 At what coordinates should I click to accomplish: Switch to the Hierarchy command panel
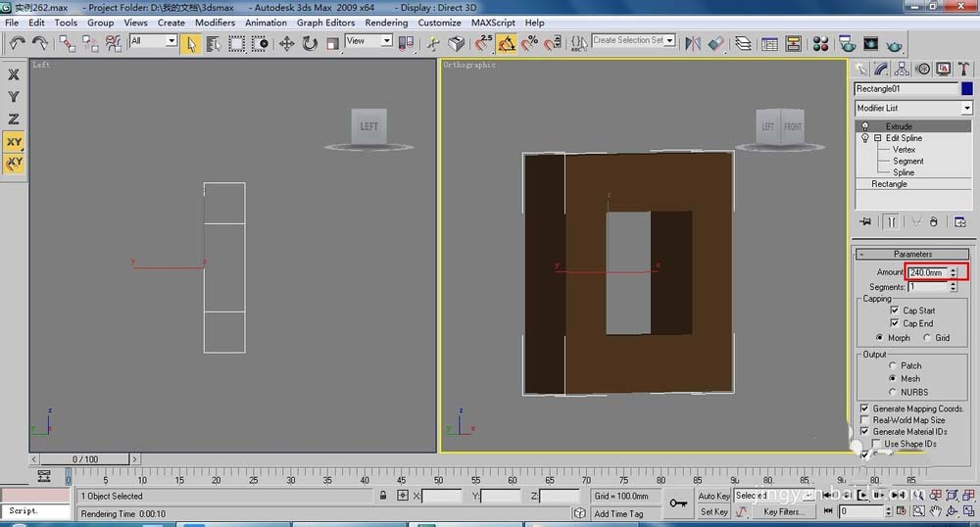pyautogui.click(x=902, y=69)
